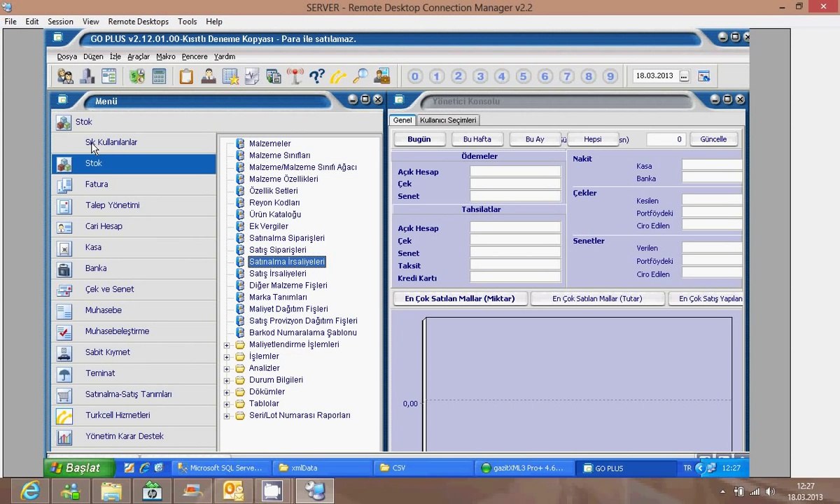Click the window-with-tree toolbar icon
Screen dimensions: 840x504
108,76
